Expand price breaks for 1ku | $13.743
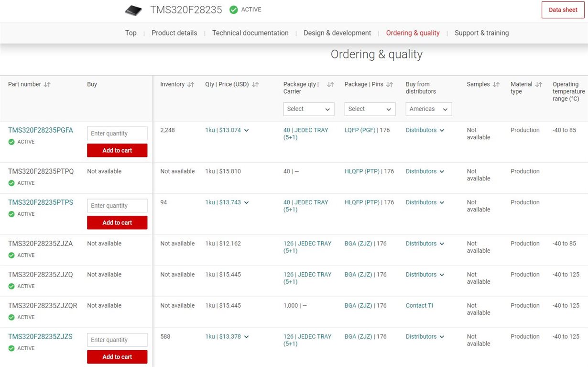The image size is (588, 367). pyautogui.click(x=246, y=202)
